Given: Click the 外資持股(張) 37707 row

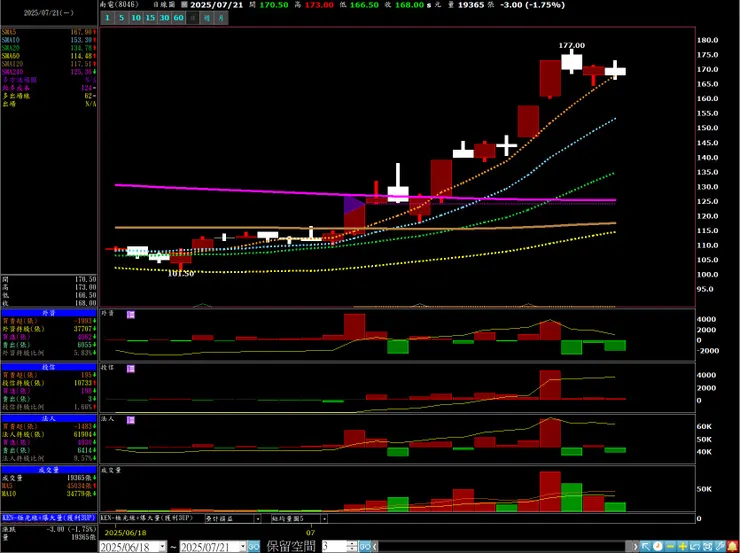Looking at the screenshot, I should (x=49, y=328).
